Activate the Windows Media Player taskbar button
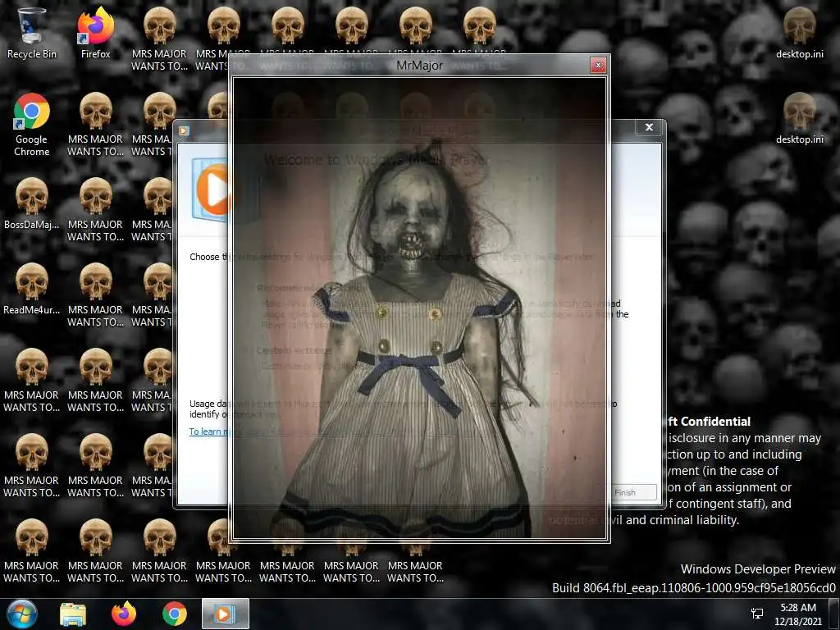Viewport: 840px width, 630px height. click(x=225, y=614)
